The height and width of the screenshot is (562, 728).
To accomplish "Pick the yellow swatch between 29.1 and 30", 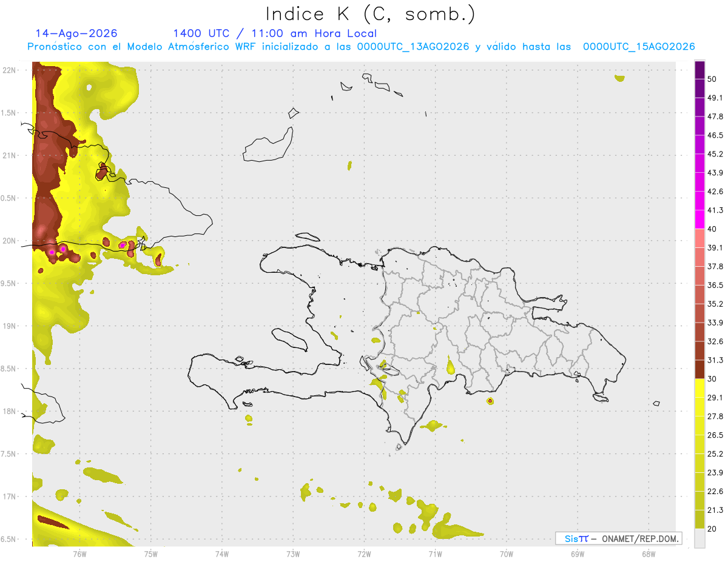I will coord(699,388).
